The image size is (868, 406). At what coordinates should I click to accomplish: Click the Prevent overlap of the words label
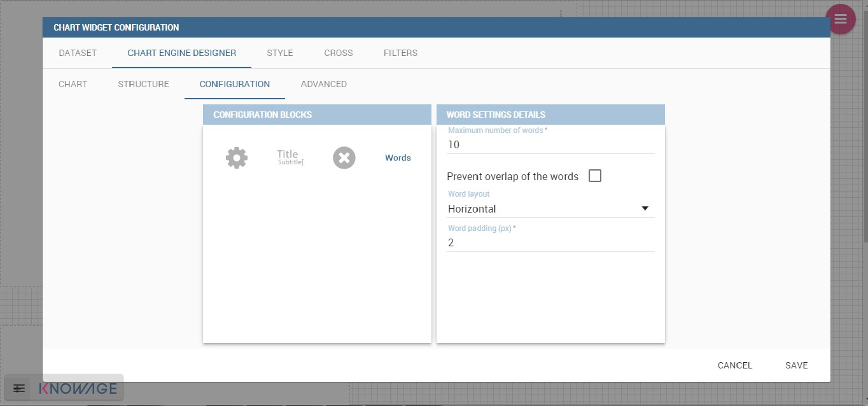(513, 176)
